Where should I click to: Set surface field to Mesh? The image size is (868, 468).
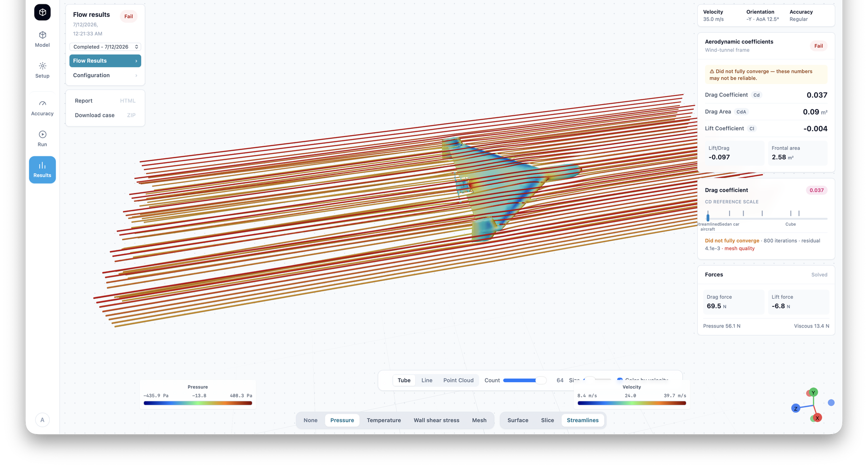[479, 420]
